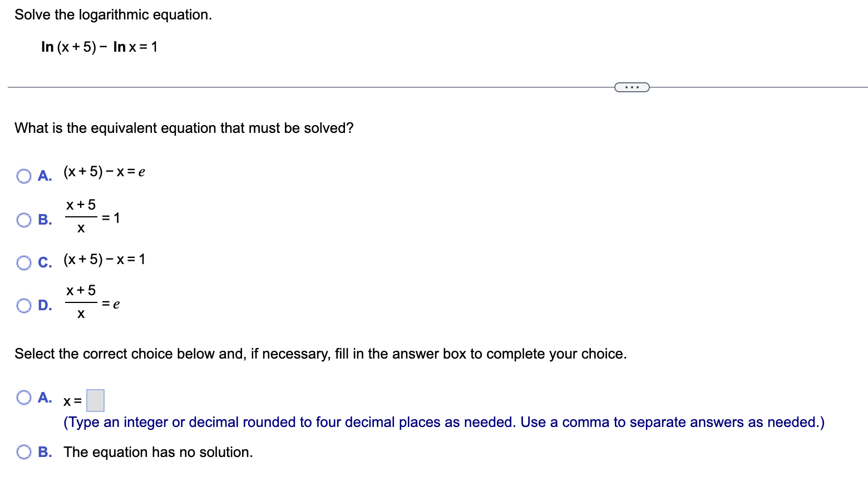
Task: Click 'Solve the logarithmic equation.' heading
Action: coord(114,14)
